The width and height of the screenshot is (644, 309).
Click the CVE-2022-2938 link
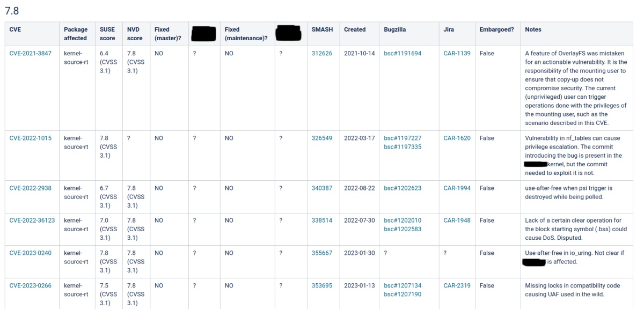(31, 189)
